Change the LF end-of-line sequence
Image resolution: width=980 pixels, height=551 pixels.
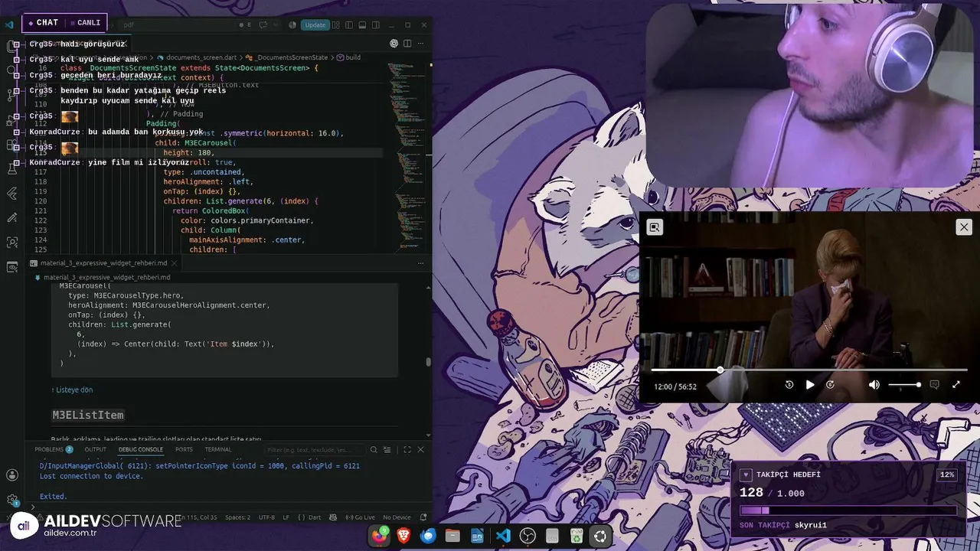click(x=286, y=517)
